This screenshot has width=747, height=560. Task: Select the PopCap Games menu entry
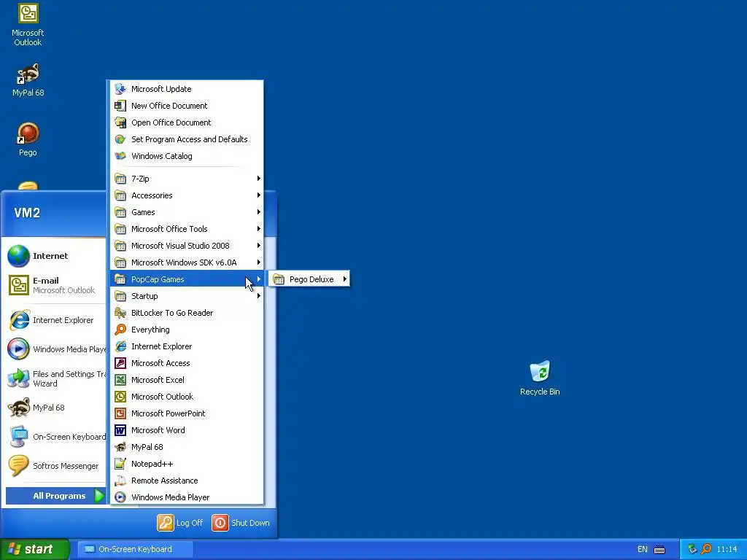[187, 279]
